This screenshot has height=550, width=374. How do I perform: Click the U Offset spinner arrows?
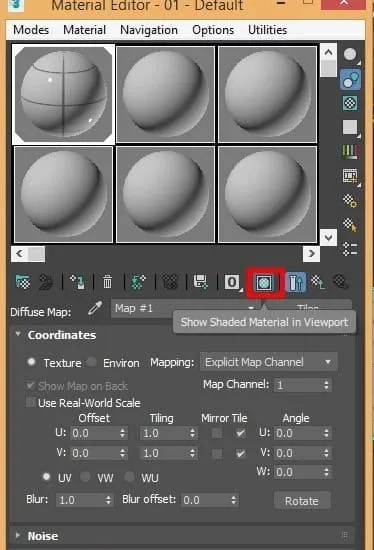tap(122, 433)
